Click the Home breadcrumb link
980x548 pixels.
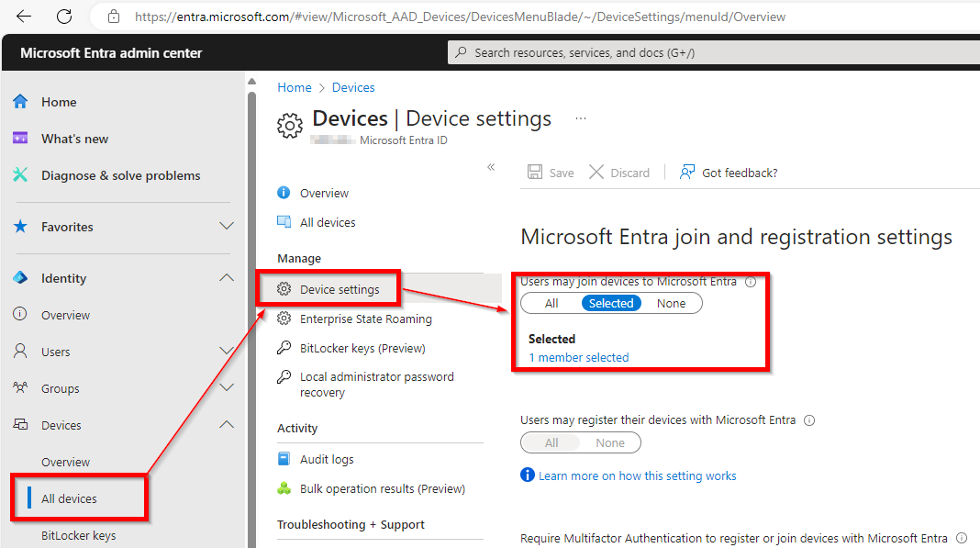point(295,87)
